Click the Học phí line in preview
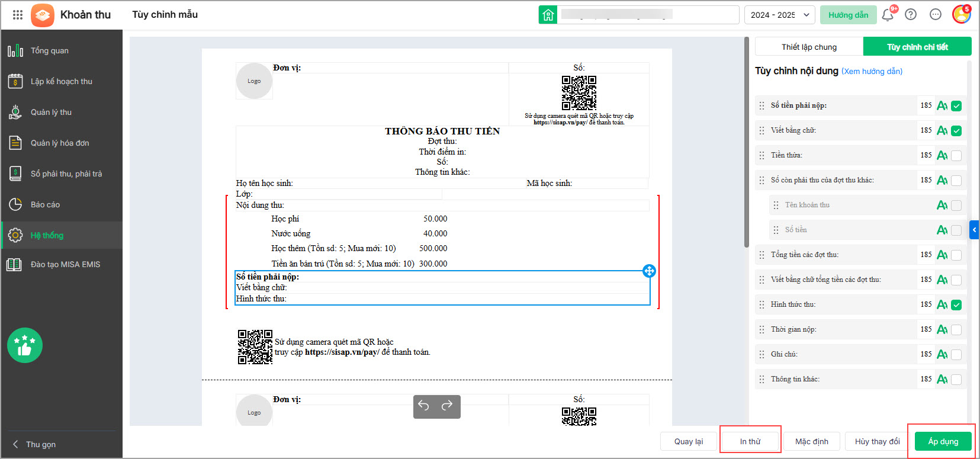This screenshot has width=980, height=459. point(285,219)
